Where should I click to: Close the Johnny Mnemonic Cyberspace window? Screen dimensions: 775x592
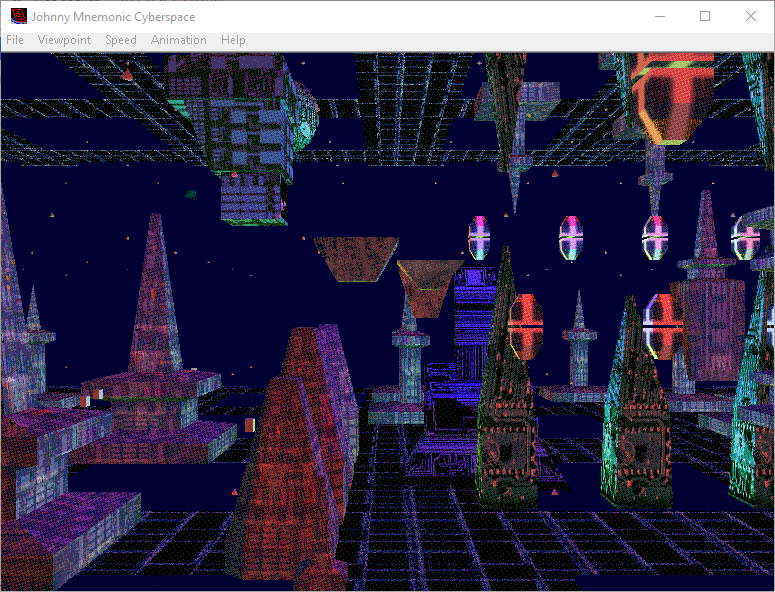tap(751, 16)
